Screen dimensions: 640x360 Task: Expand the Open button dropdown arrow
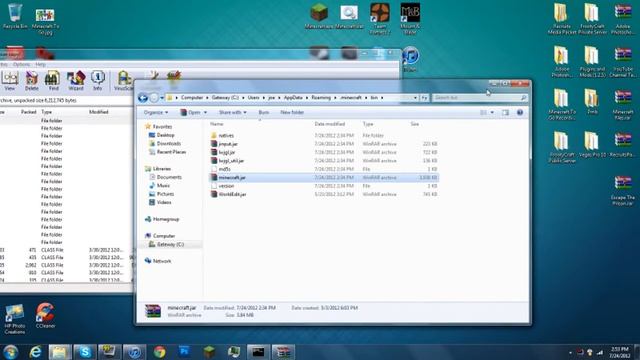(205, 112)
